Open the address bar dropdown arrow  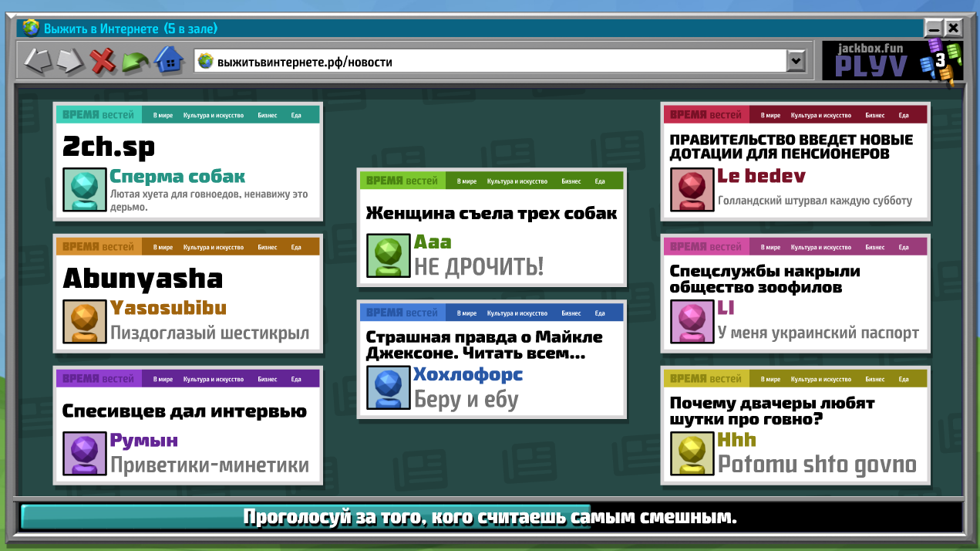(796, 61)
